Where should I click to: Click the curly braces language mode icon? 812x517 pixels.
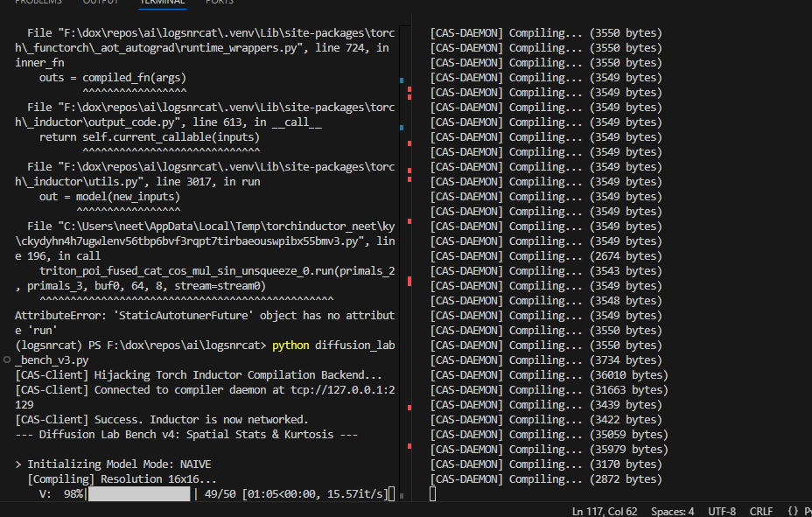(x=793, y=511)
